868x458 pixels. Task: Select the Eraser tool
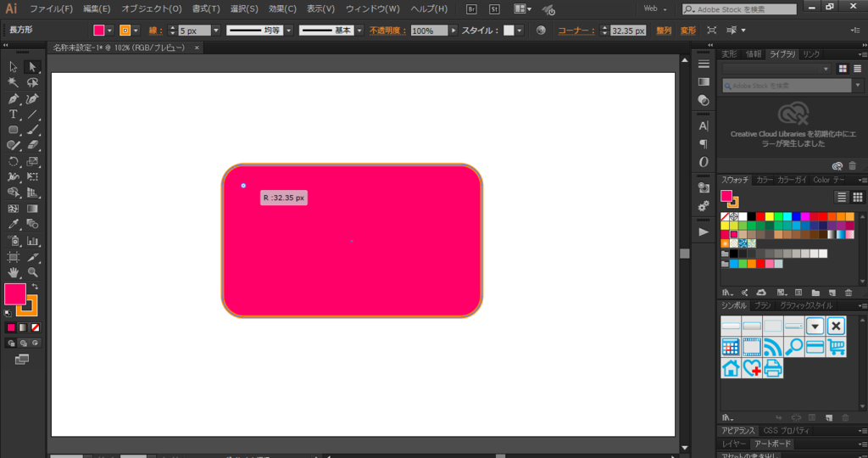[32, 145]
